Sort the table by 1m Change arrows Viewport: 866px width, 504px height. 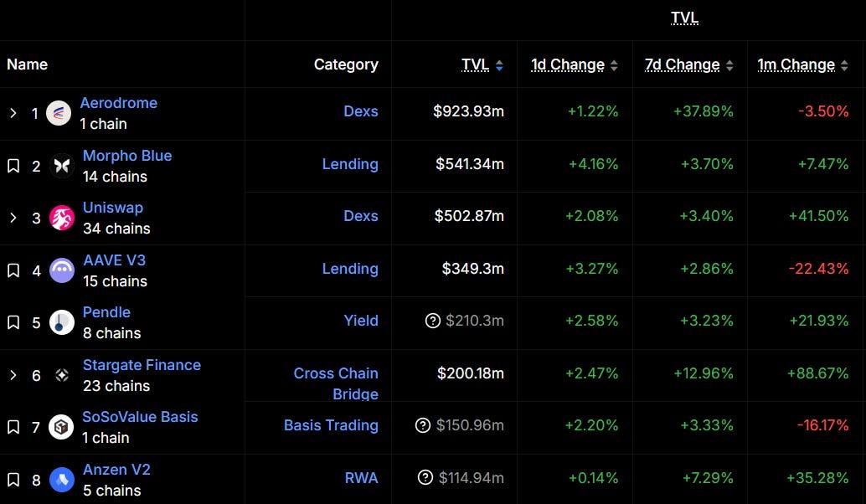(844, 65)
